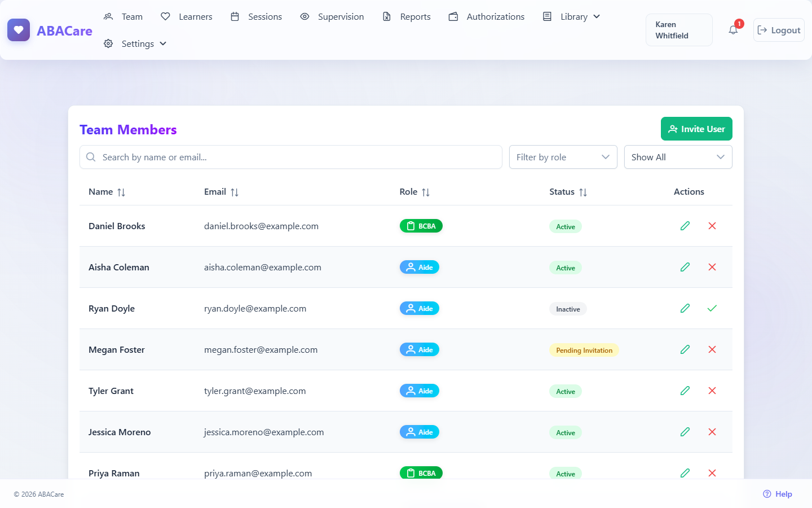The width and height of the screenshot is (812, 508).
Task: Remove Aisha Coleman with the X icon
Action: 712,267
